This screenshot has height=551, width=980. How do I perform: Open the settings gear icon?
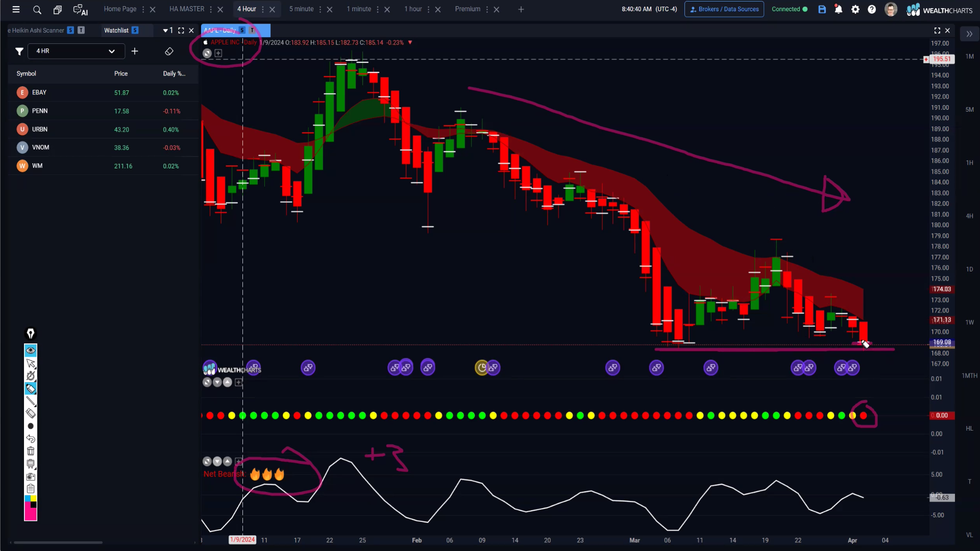855,9
